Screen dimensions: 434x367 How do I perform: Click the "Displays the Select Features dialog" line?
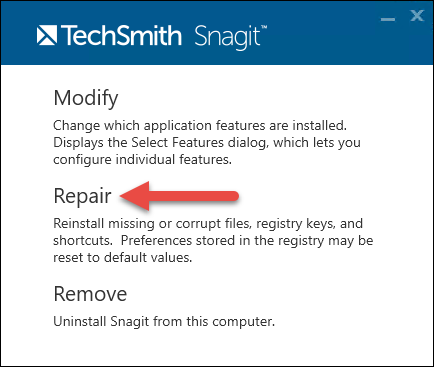pos(207,143)
